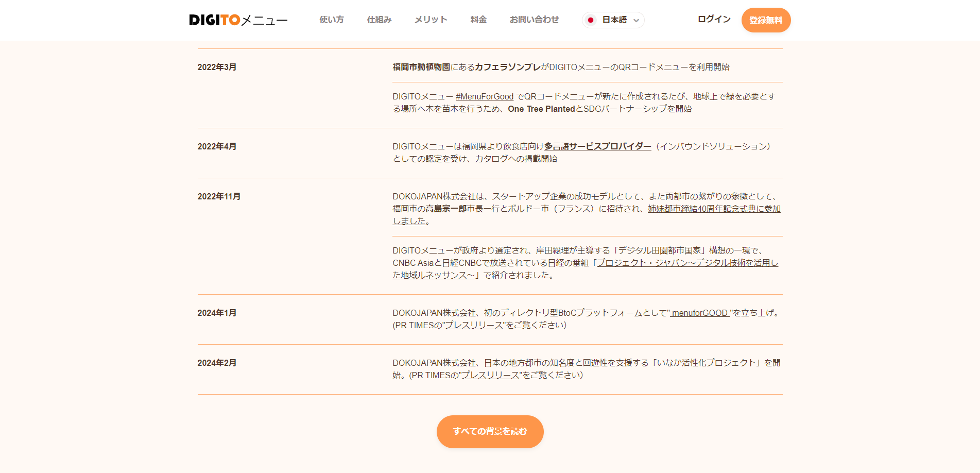Click the DIGITO メニュー logo
This screenshot has height=473, width=980.
pyautogui.click(x=238, y=20)
